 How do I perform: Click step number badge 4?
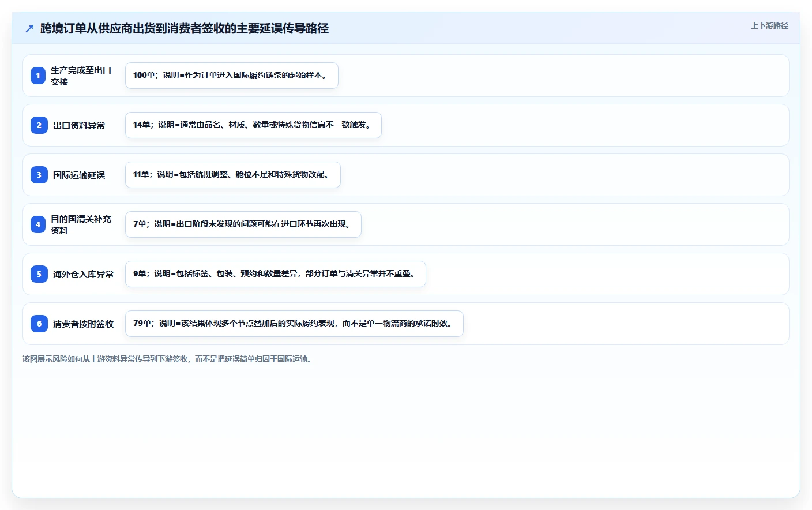pos(38,224)
